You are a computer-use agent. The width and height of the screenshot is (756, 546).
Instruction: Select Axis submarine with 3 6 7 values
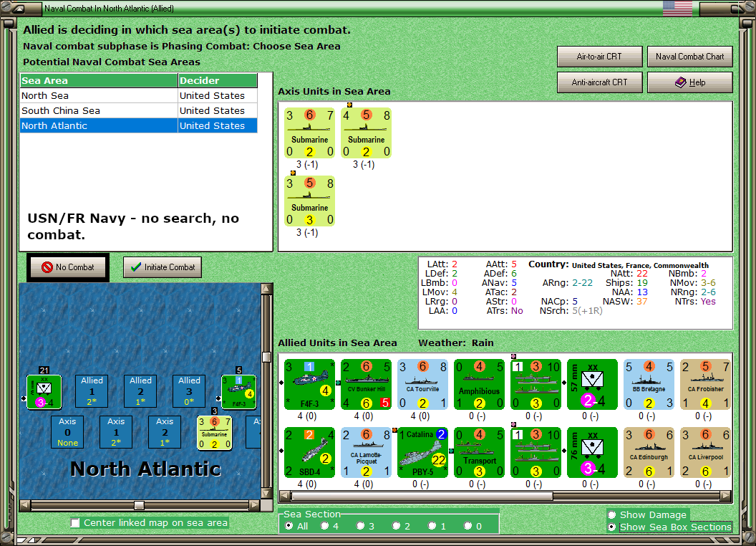click(x=309, y=133)
